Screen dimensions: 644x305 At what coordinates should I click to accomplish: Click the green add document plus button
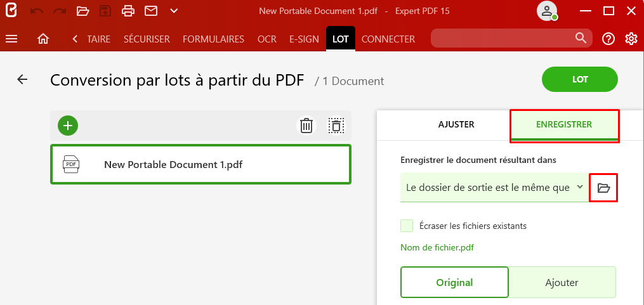point(68,125)
